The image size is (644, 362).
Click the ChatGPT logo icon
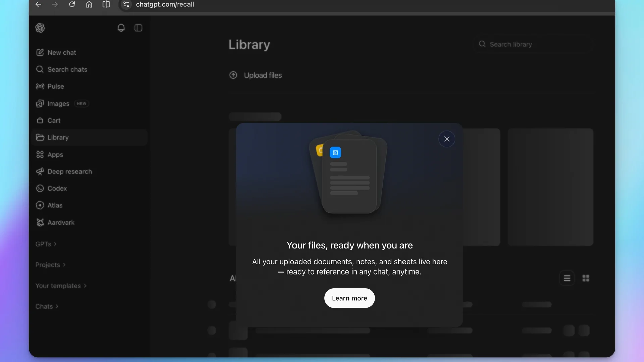click(40, 28)
